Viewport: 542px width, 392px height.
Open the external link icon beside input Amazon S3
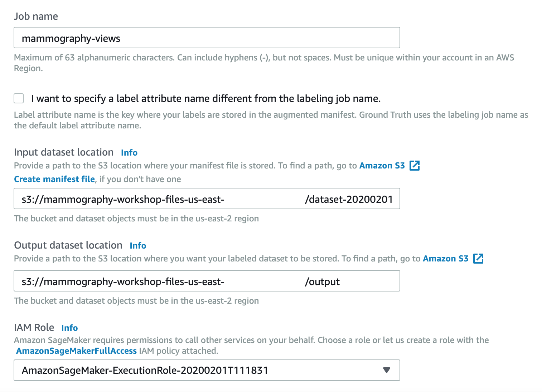pyautogui.click(x=415, y=166)
